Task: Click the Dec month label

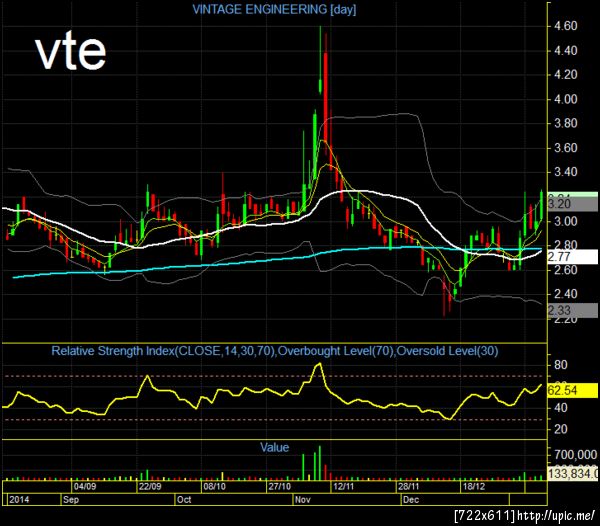Action: click(x=411, y=500)
